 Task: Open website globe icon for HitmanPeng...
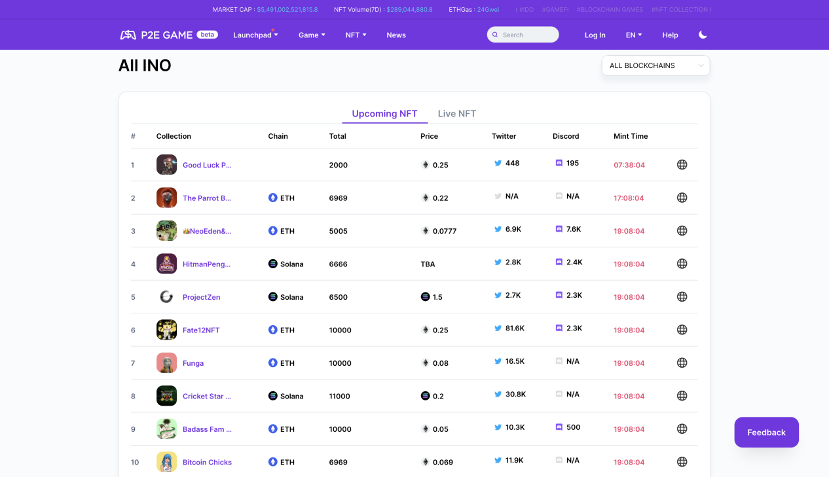tap(682, 264)
